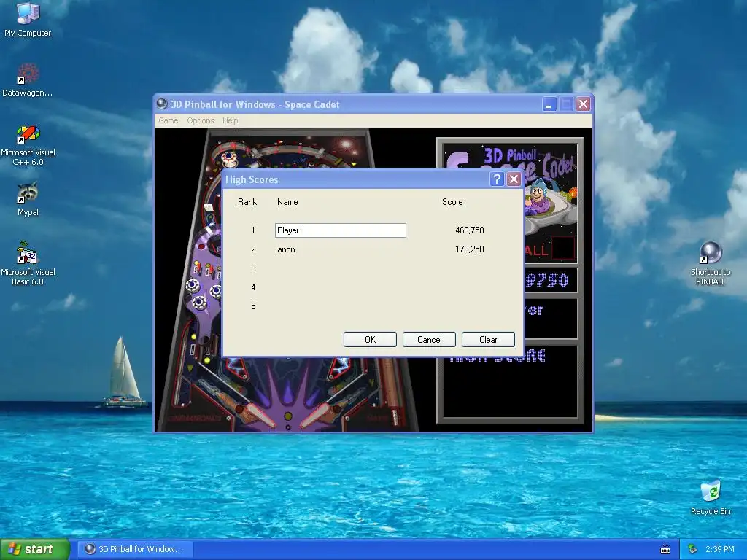747x560 pixels.
Task: Click the Player 1 name input field
Action: (x=341, y=230)
